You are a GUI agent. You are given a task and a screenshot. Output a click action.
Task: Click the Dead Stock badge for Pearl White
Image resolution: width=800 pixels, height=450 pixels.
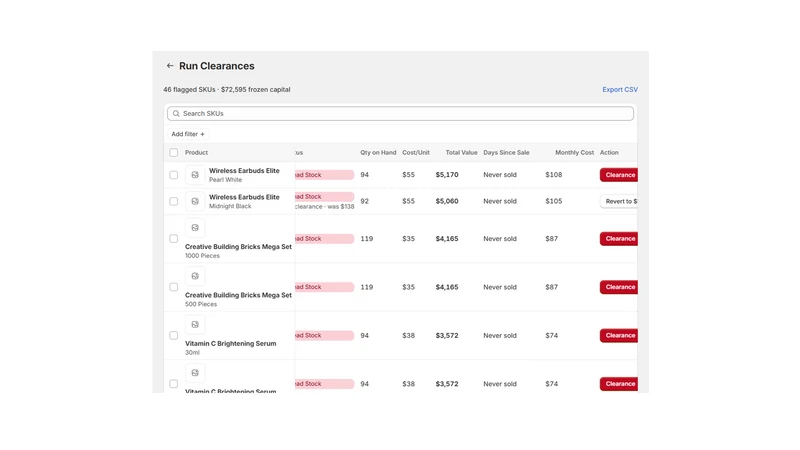(x=324, y=175)
